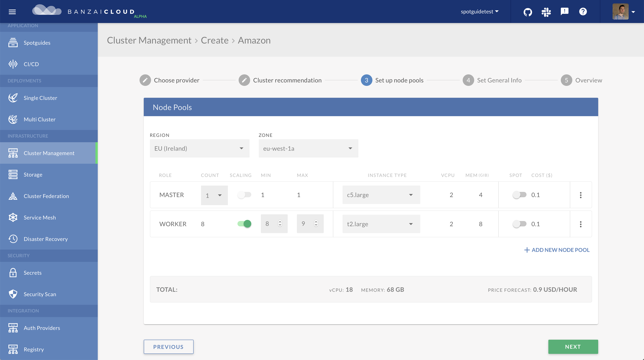Viewport: 644px width, 360px height.
Task: Click the memory total 68 GB
Action: click(x=395, y=289)
